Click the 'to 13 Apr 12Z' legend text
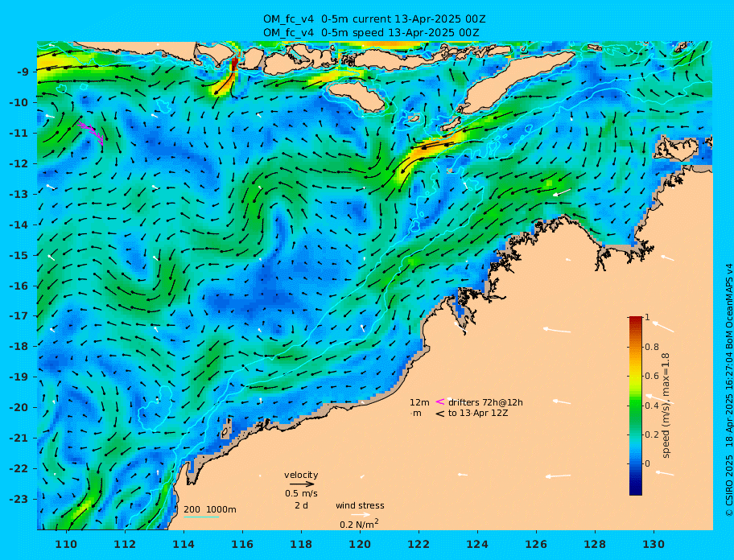Viewport: 734px width, 560px height. [478, 413]
